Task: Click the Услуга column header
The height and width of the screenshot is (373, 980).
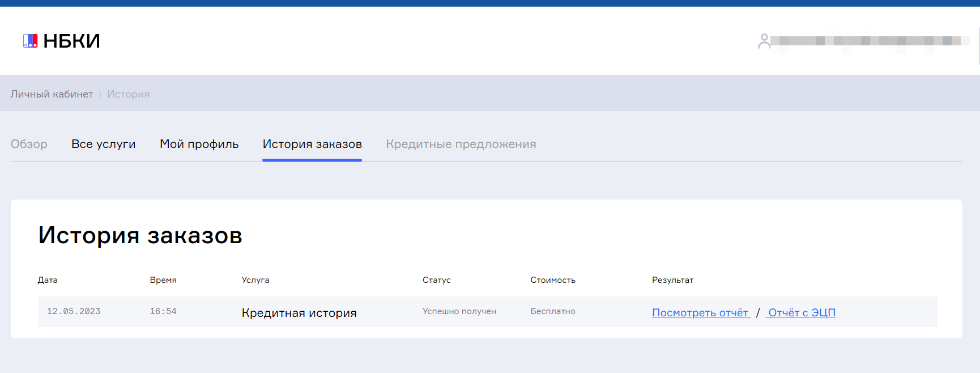Action: [255, 280]
